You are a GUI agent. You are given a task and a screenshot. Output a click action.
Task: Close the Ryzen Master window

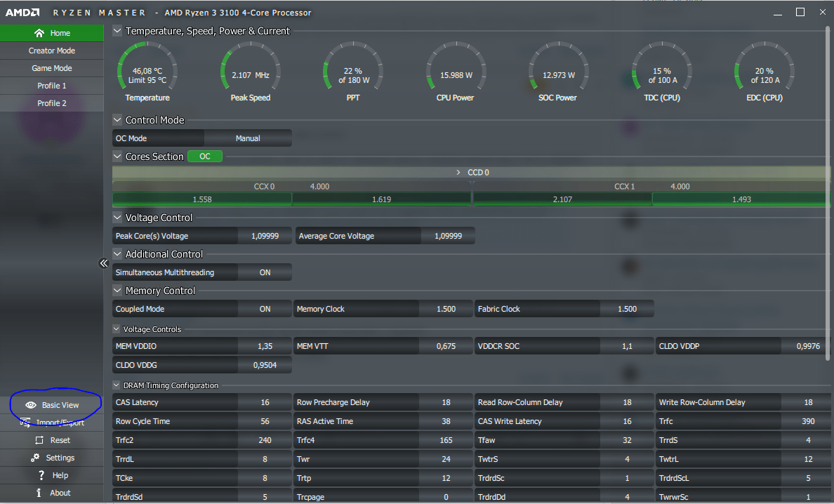[x=822, y=12]
